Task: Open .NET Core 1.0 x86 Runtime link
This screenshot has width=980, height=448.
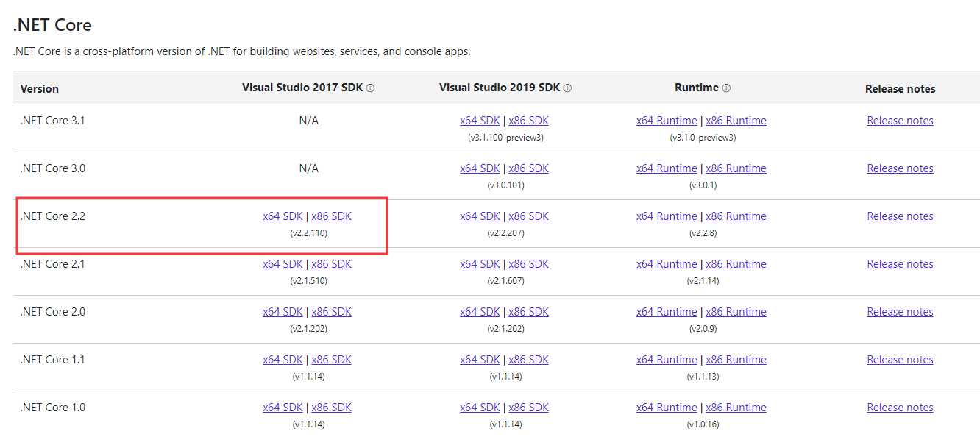Action: (x=736, y=408)
